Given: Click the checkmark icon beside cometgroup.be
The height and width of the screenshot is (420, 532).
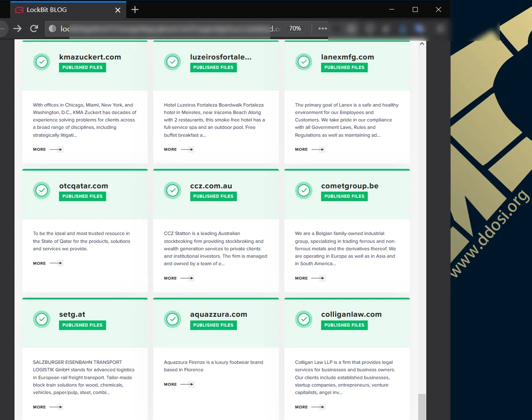Looking at the screenshot, I should pos(304,190).
